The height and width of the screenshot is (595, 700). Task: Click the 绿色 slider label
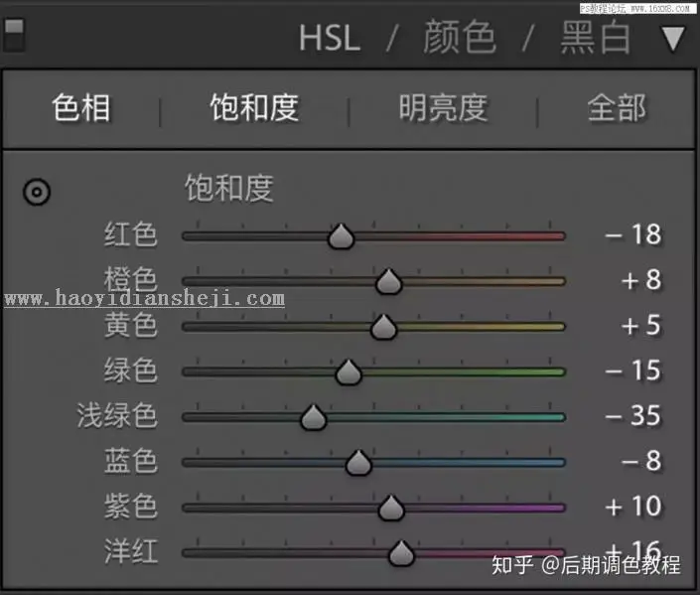tap(131, 371)
